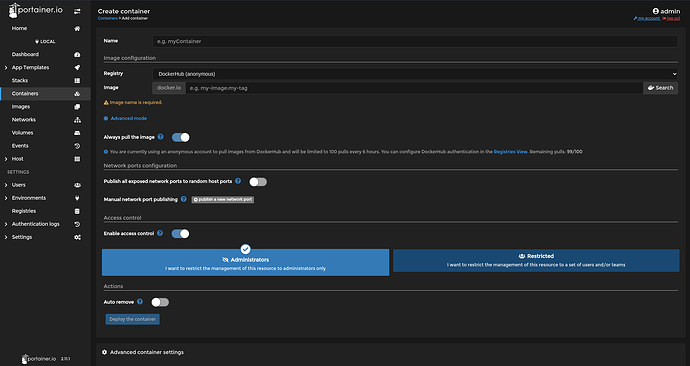Click the Environments plug icon
This screenshot has height=366, width=690.
(x=77, y=198)
